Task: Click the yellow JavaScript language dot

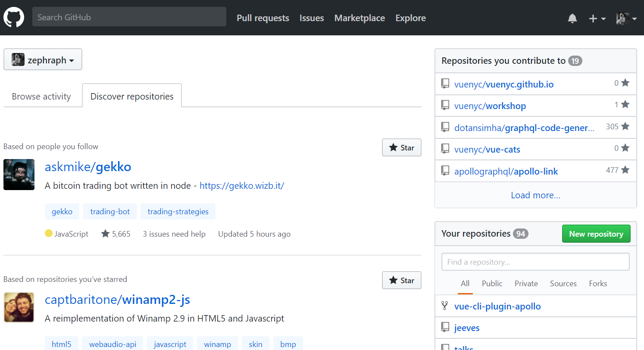Action: pyautogui.click(x=49, y=234)
